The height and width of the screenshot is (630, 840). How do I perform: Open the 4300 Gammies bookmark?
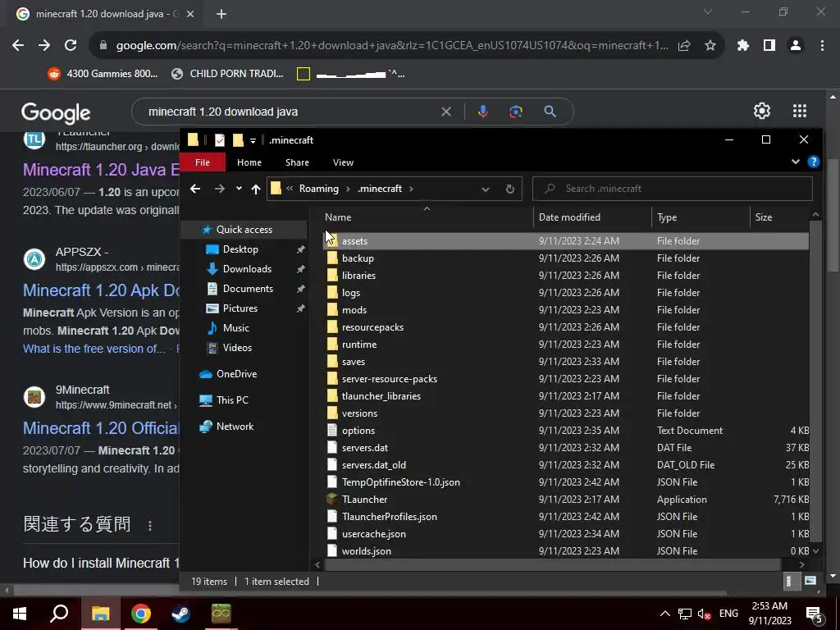point(103,74)
